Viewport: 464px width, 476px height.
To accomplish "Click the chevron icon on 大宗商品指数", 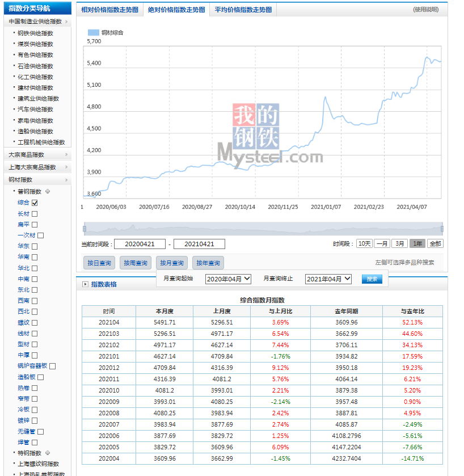I will 66,155.
